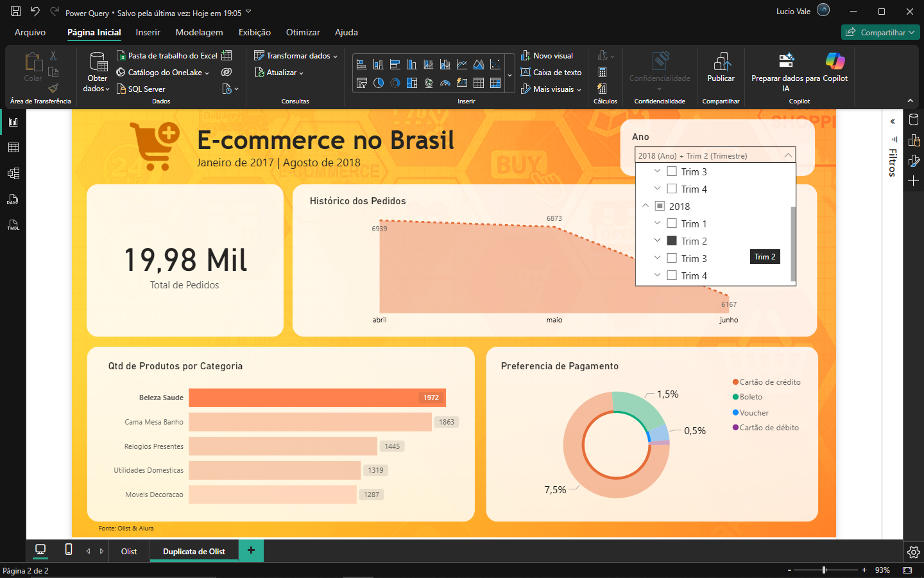Collapse the Ano slicer dropdown
Screen dimensions: 924x578
click(x=788, y=155)
